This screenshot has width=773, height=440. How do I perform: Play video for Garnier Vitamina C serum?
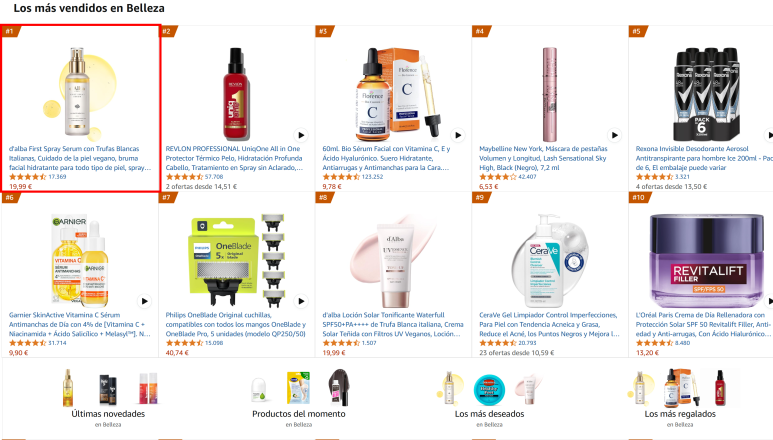[144, 301]
